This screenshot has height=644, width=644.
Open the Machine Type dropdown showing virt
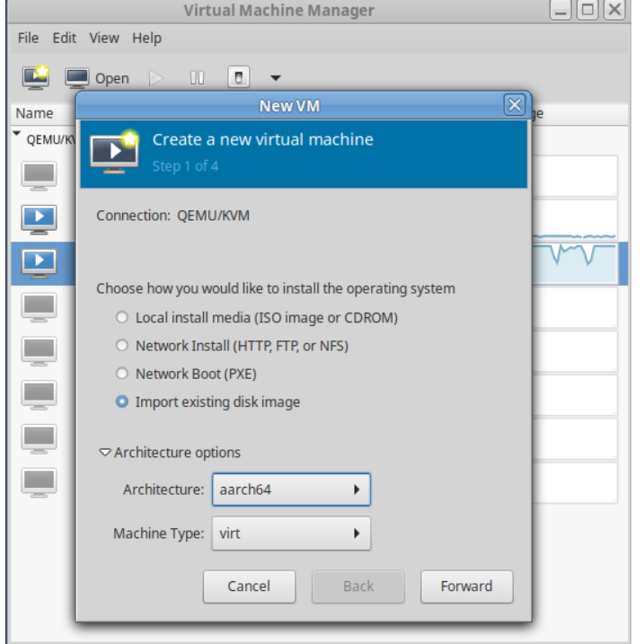[x=291, y=534]
